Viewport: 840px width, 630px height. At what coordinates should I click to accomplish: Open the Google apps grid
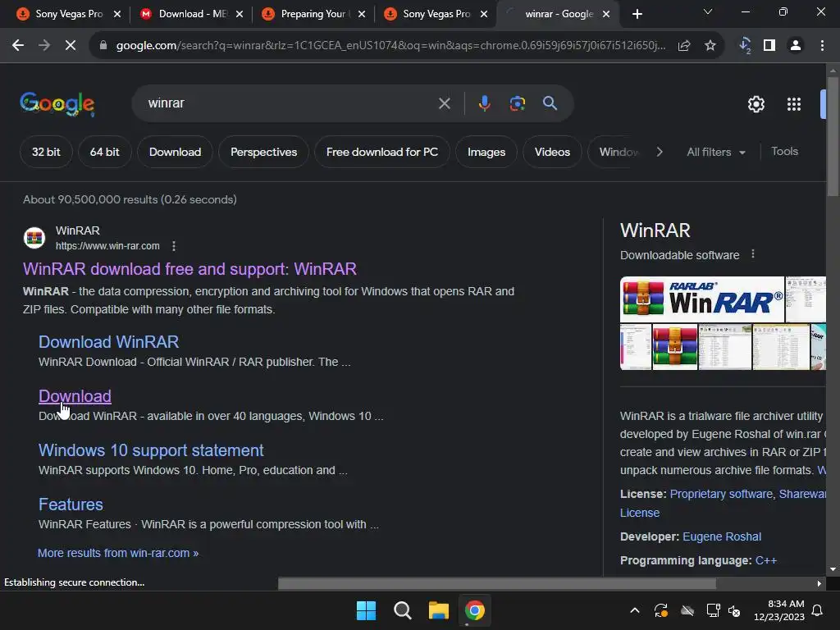794,104
